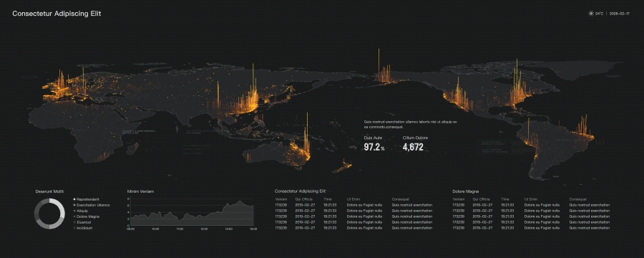The image size is (644, 258).
Task: Click the 13:00 time axis label
Action: pyautogui.click(x=229, y=229)
